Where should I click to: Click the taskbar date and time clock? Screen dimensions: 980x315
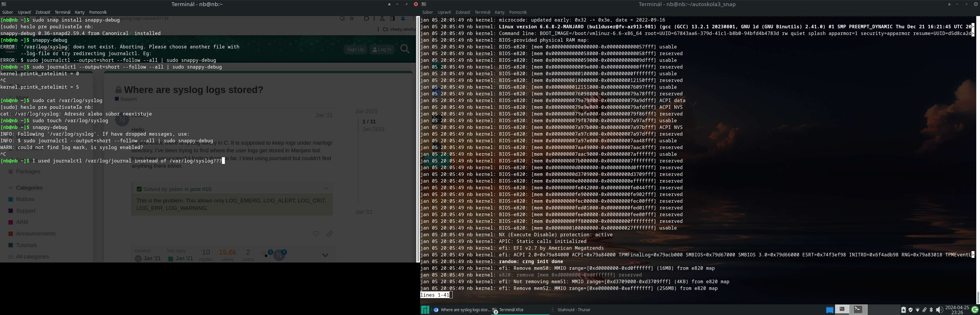click(957, 310)
